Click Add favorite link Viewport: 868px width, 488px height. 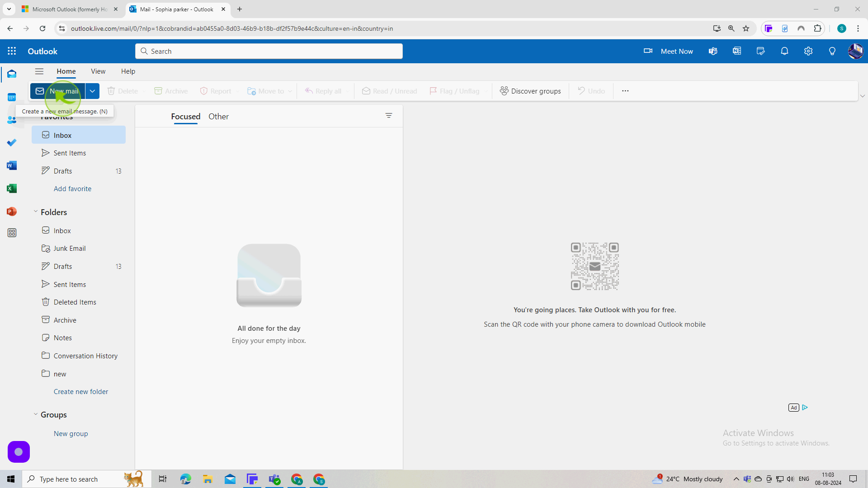[73, 189]
